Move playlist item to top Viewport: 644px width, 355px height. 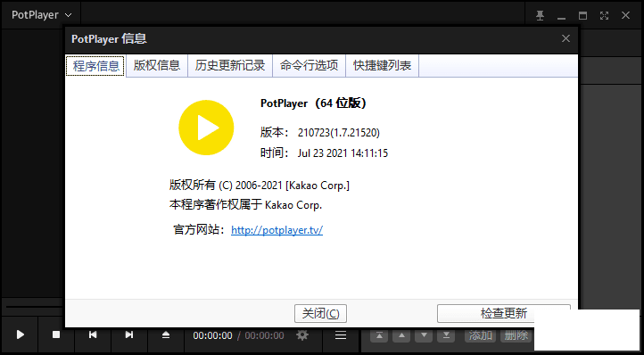point(379,335)
